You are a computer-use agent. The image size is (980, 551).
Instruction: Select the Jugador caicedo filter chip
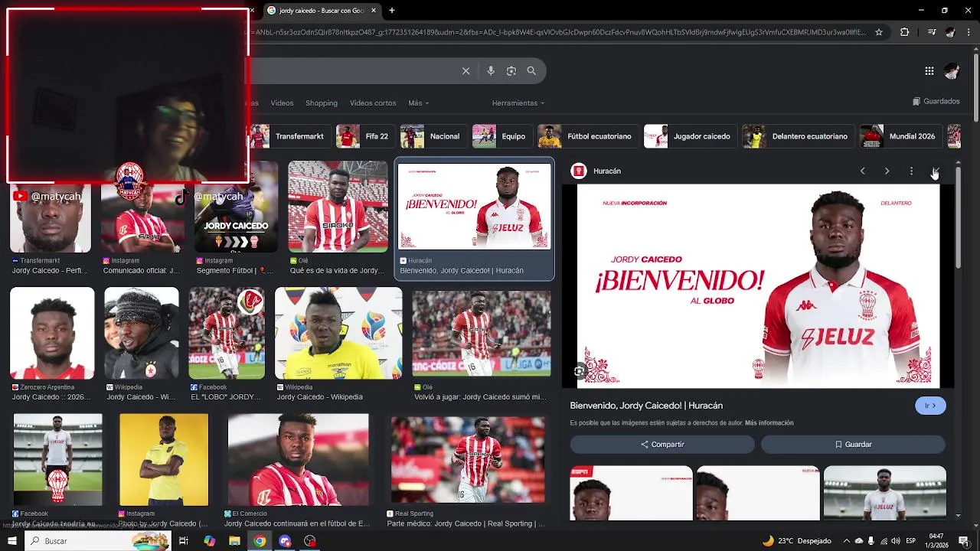690,136
